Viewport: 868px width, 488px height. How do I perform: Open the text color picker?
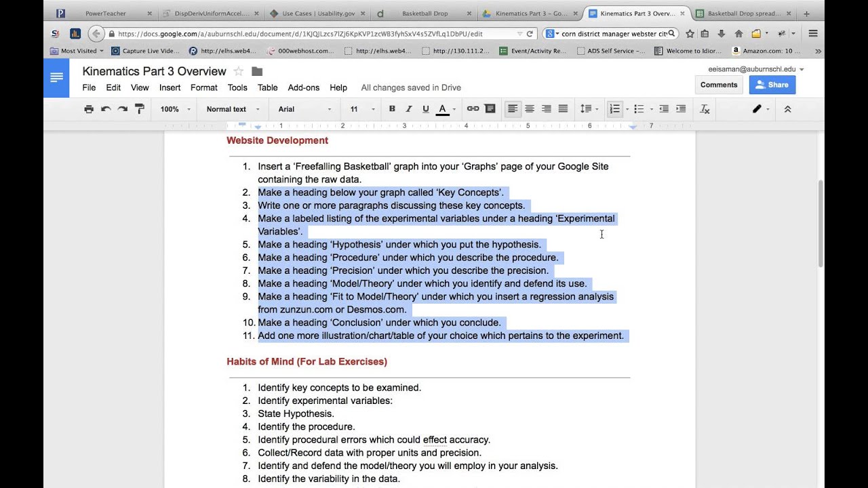click(443, 109)
